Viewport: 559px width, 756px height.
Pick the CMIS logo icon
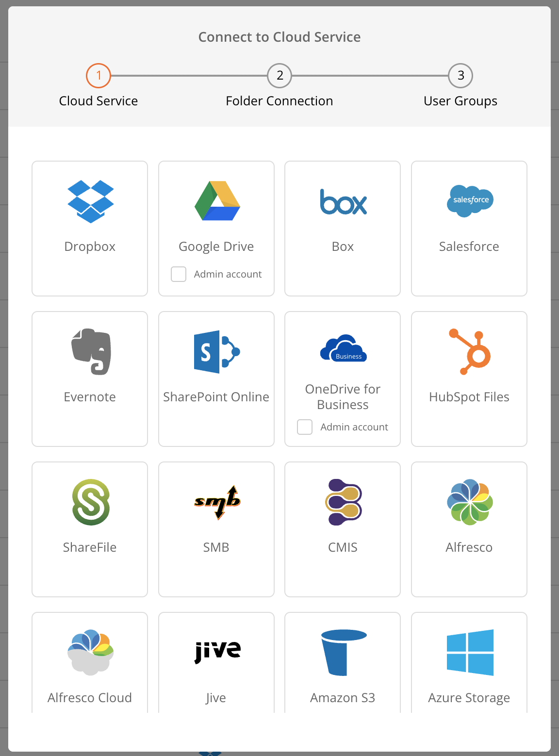[x=344, y=502]
